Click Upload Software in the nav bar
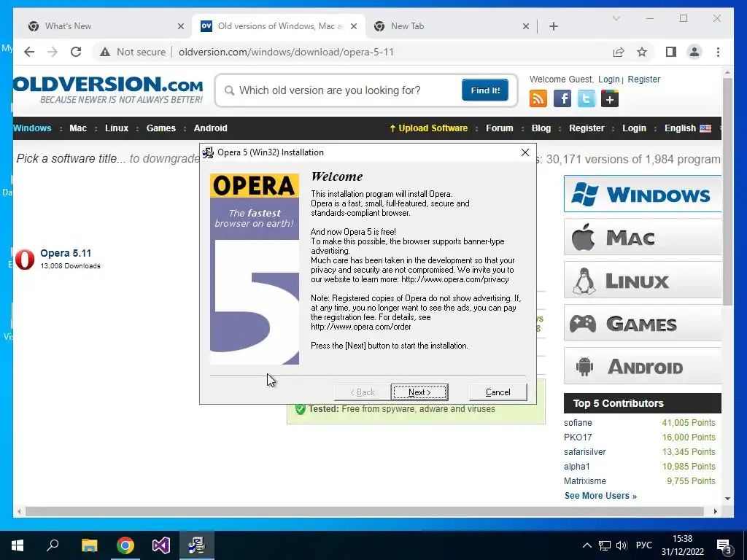 pyautogui.click(x=429, y=128)
